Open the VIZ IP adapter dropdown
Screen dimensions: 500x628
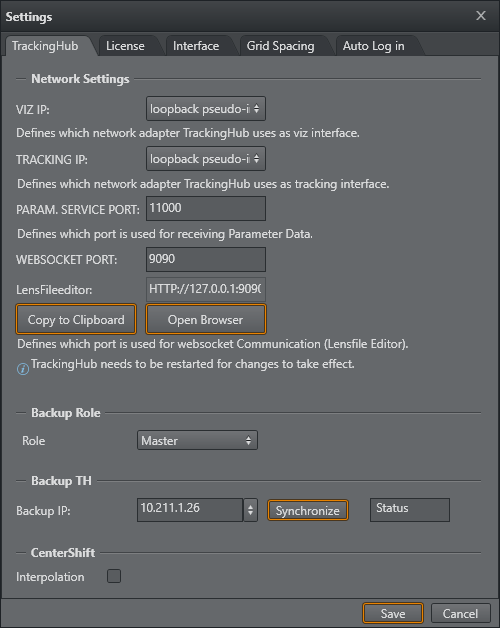click(x=206, y=109)
